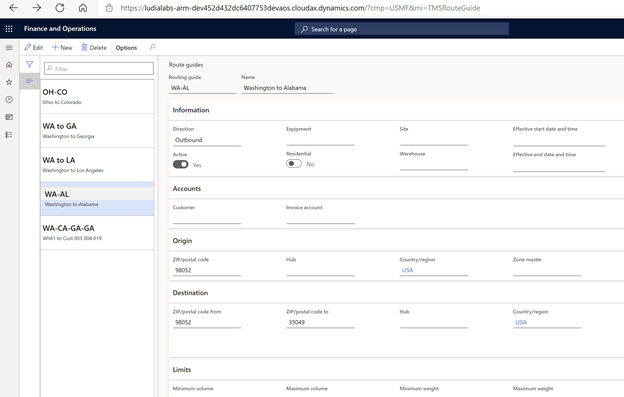Image resolution: width=624 pixels, height=397 pixels.
Task: Click Effective end date and time field
Action: [x=559, y=165]
